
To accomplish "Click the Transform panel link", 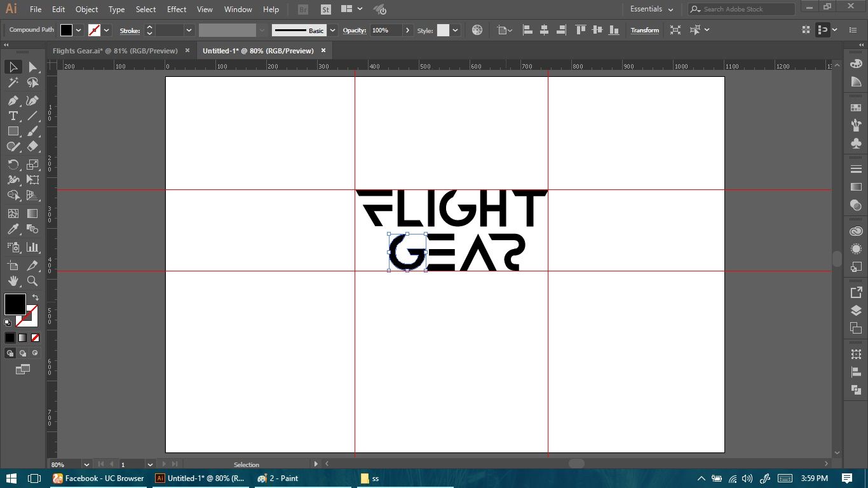I will pos(644,30).
